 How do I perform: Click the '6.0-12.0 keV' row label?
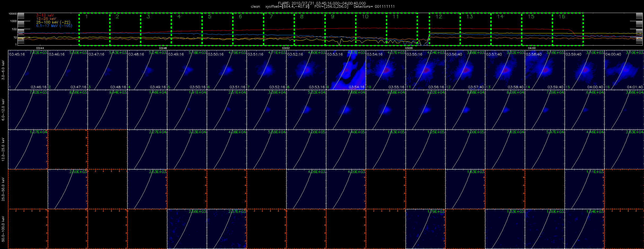click(3, 110)
